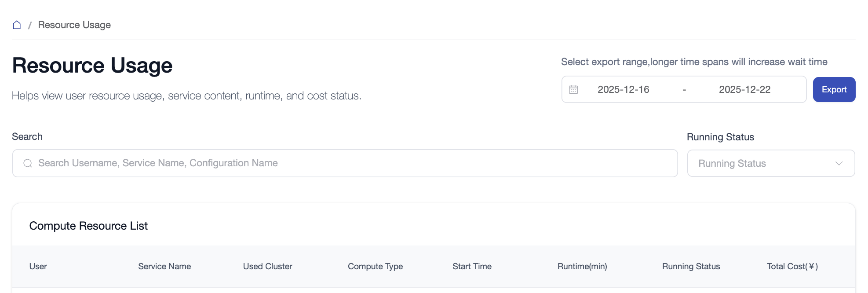The height and width of the screenshot is (293, 868).
Task: Edit the end date 2025-12-22
Action: 744,90
